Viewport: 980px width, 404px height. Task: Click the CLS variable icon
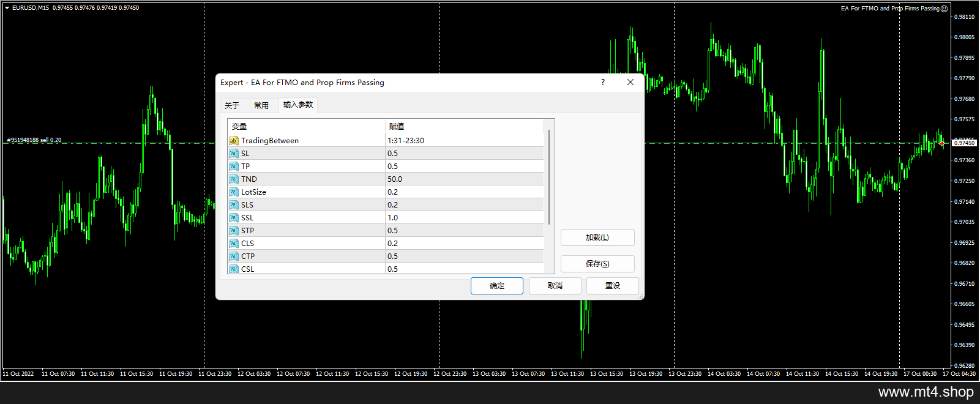coord(233,244)
